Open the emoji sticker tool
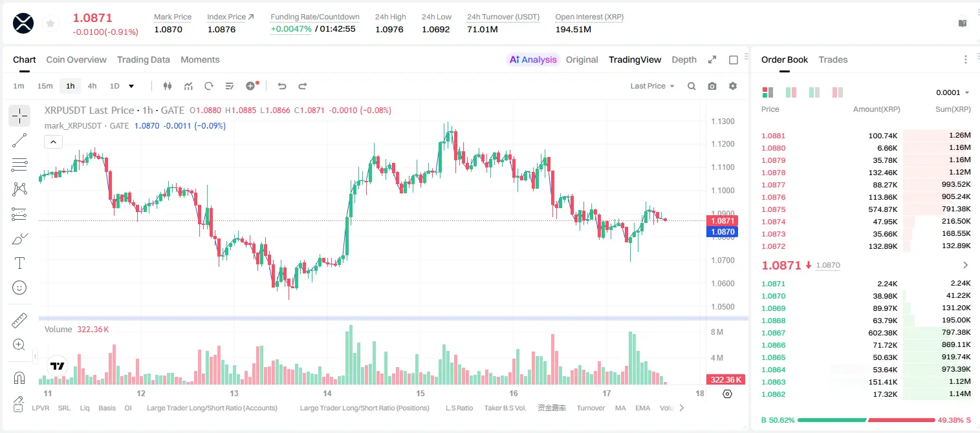 (x=19, y=288)
